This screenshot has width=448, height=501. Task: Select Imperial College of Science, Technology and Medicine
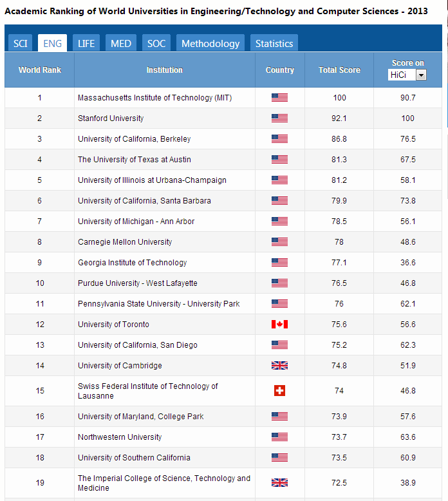pyautogui.click(x=163, y=483)
